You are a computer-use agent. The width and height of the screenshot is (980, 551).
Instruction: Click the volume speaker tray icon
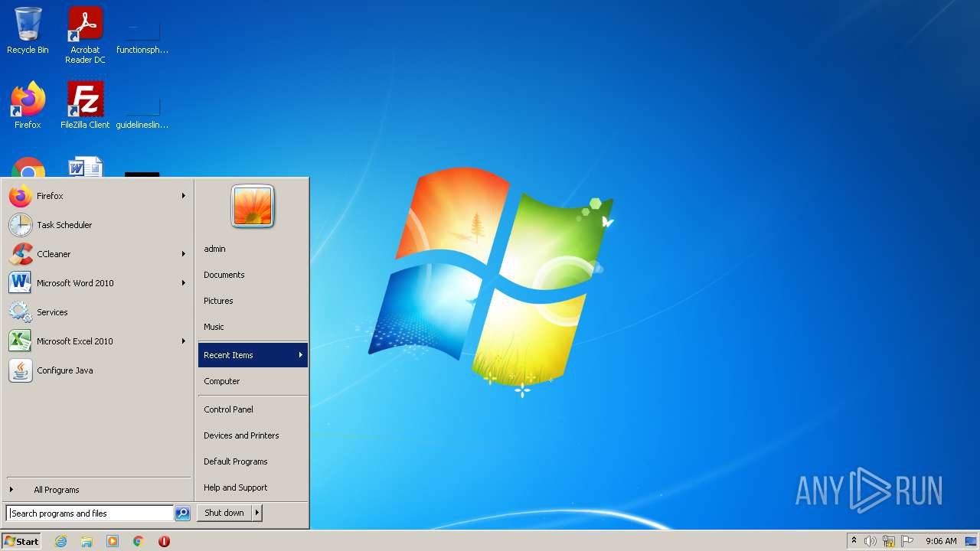pos(871,541)
